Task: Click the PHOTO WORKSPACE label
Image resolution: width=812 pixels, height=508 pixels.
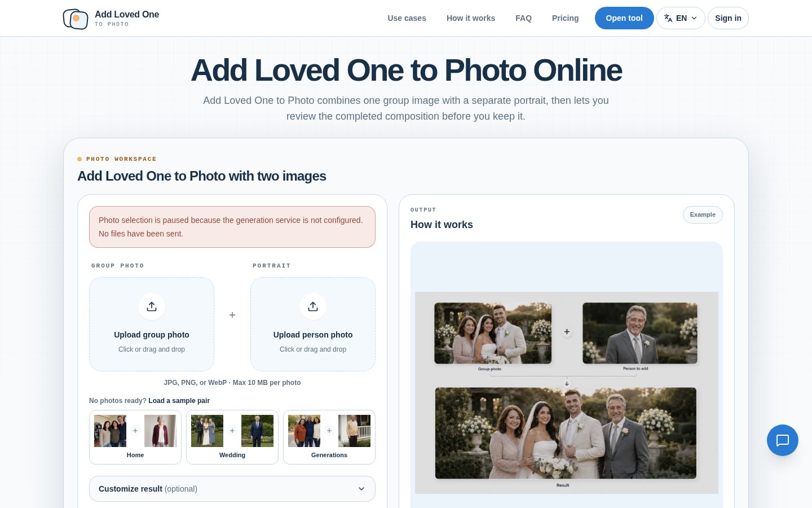Action: 121,159
